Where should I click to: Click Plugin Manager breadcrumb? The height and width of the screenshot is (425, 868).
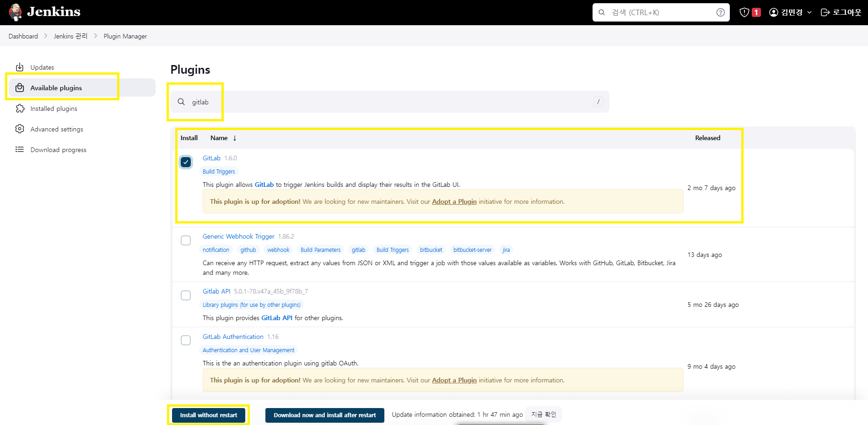(x=125, y=36)
